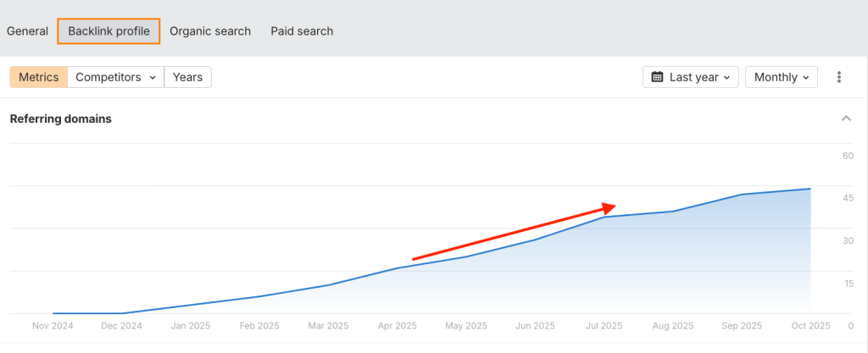Click the May 2025 axis label

[x=466, y=326]
